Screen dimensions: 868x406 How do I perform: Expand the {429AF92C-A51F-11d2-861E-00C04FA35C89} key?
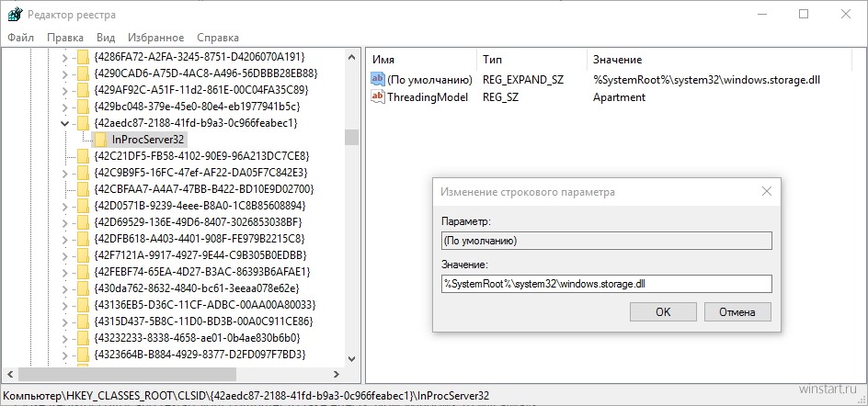(x=64, y=90)
